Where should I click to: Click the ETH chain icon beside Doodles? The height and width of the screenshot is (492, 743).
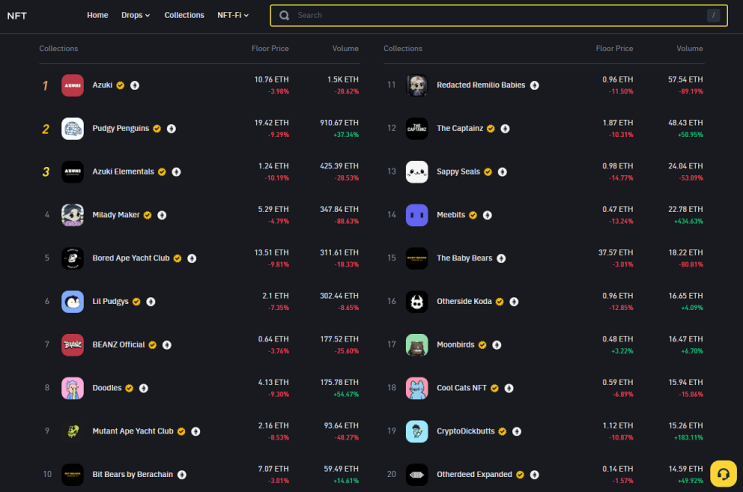pos(144,388)
